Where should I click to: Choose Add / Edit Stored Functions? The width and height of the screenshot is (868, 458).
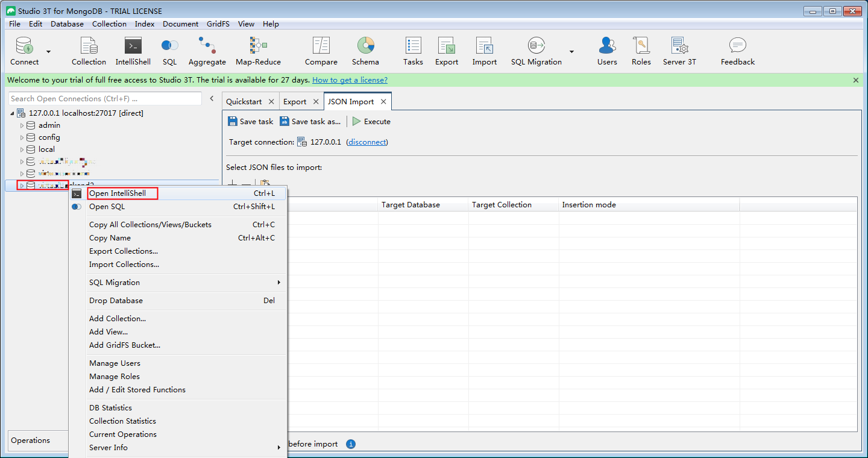[x=178, y=390]
